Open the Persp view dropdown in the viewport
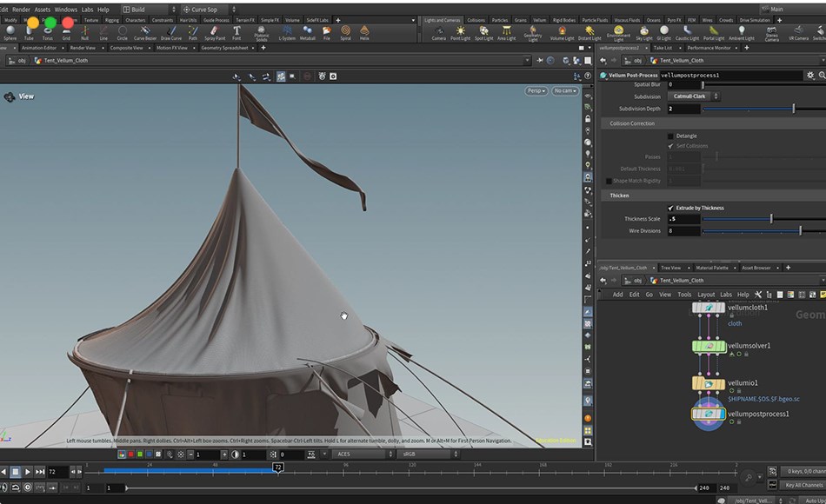 click(536, 90)
